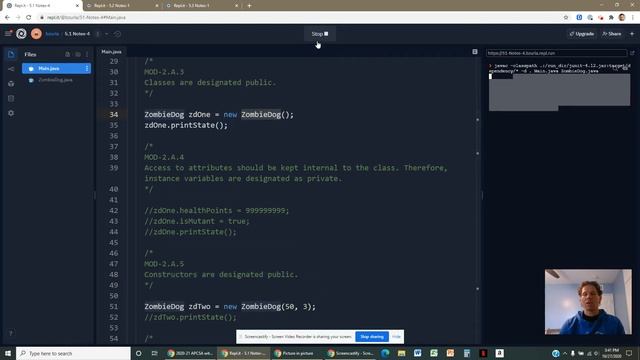
Task: Go forward in browser history
Action: click(18, 18)
